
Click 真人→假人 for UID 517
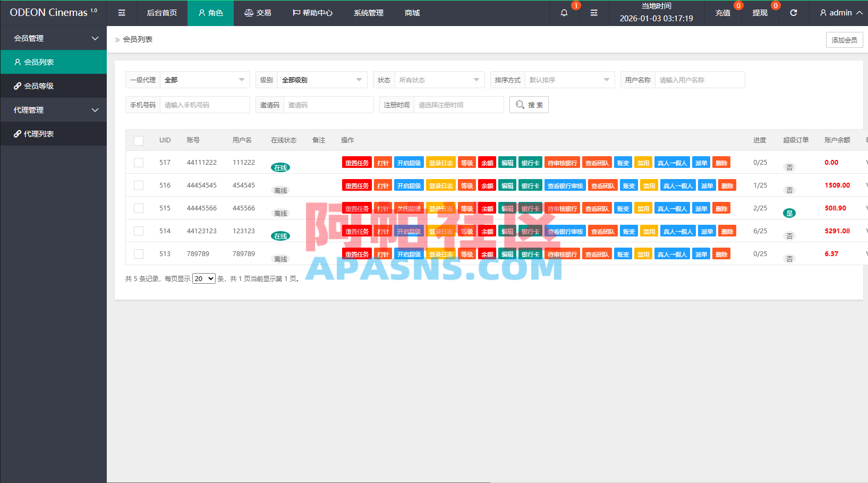(672, 163)
